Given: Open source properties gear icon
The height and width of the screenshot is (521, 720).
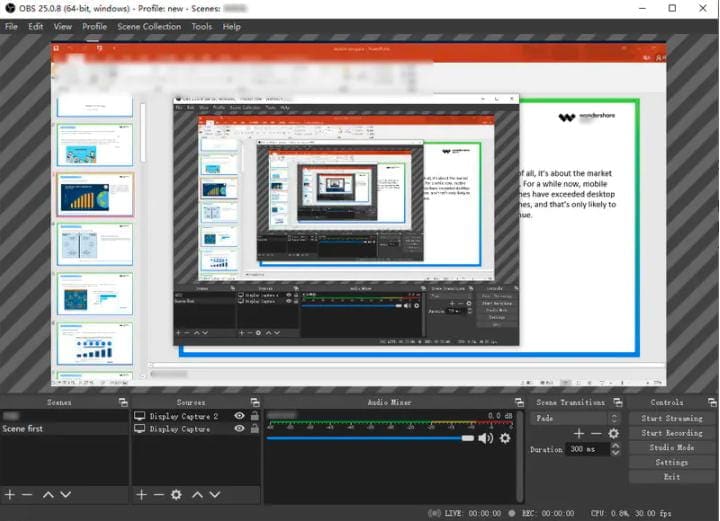Looking at the screenshot, I should (x=176, y=494).
